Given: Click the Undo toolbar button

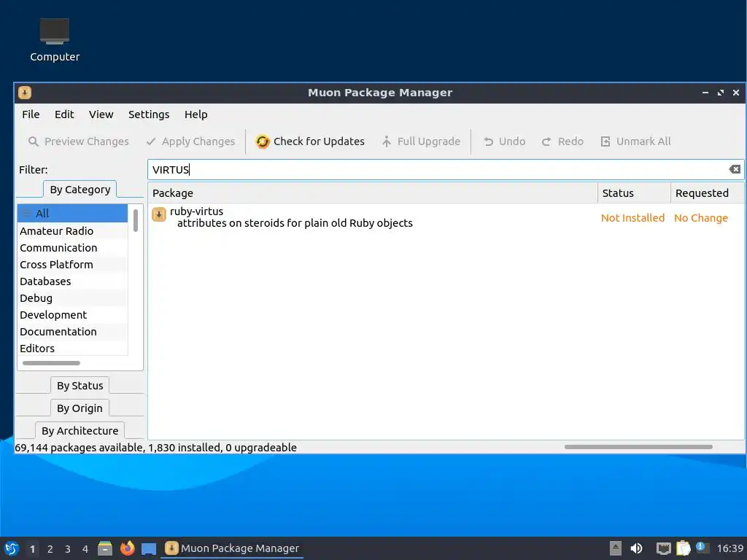Looking at the screenshot, I should (x=505, y=141).
